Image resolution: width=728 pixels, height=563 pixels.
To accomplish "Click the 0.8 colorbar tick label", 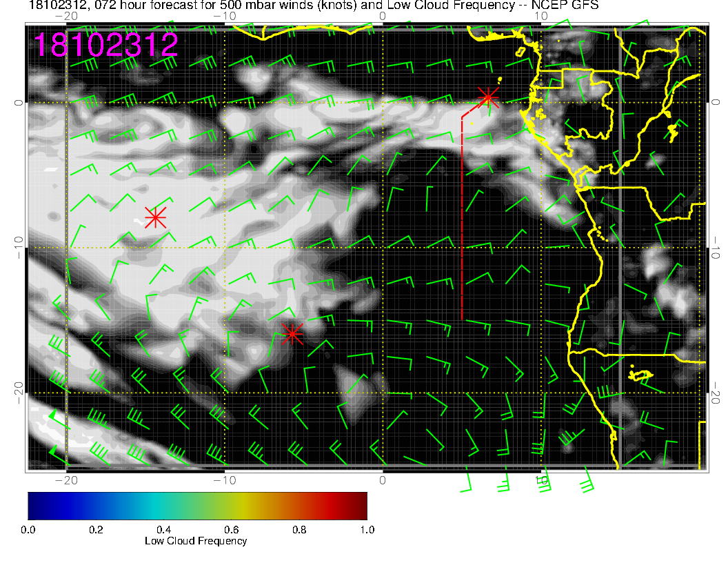I will (299, 530).
